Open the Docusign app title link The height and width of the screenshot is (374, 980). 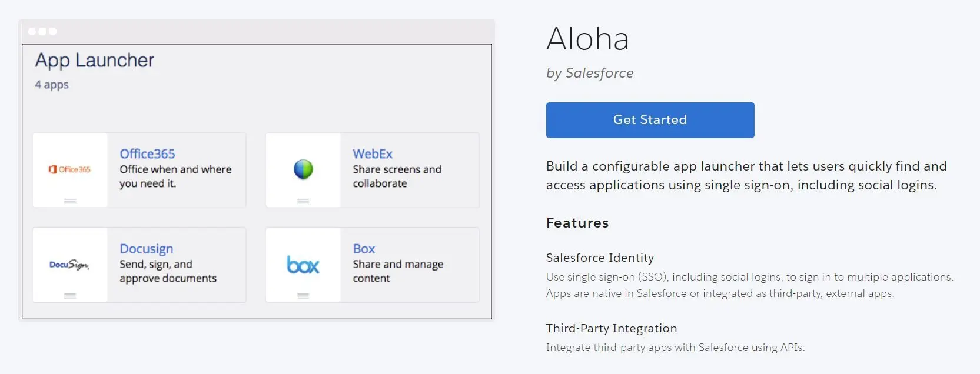point(147,249)
